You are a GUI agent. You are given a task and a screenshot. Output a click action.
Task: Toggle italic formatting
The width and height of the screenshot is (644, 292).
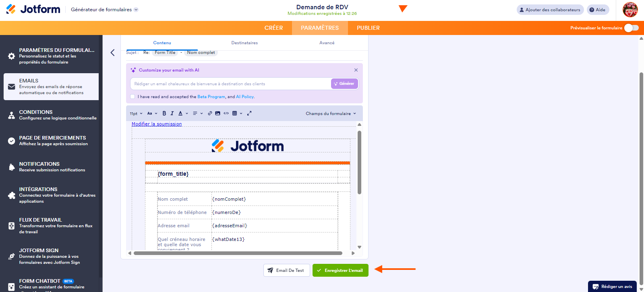point(172,113)
